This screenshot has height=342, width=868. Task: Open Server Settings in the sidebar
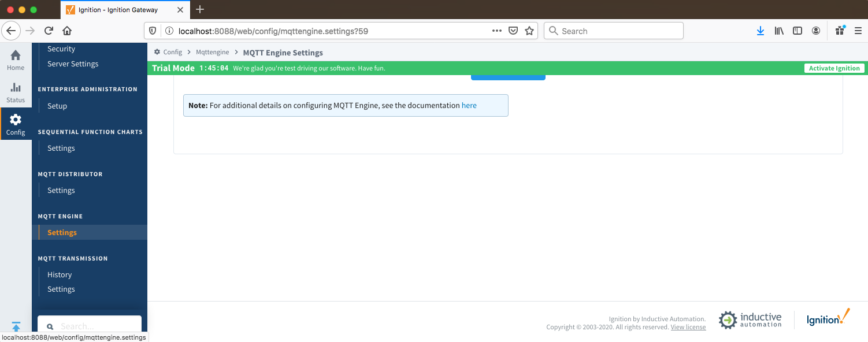(x=73, y=64)
